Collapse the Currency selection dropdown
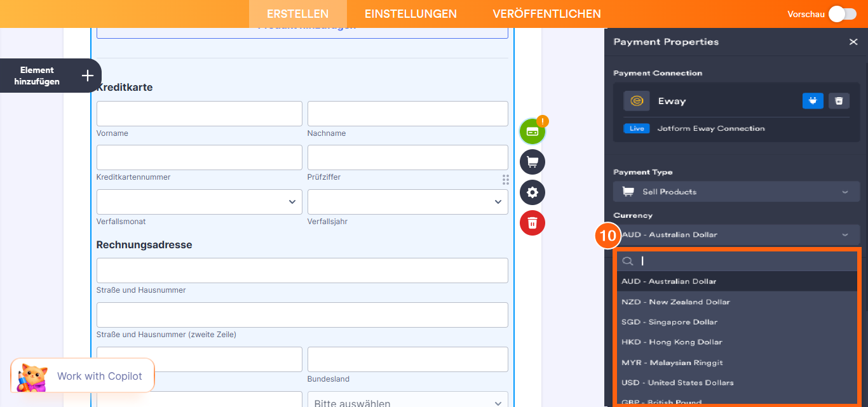The image size is (868, 407). coord(845,234)
